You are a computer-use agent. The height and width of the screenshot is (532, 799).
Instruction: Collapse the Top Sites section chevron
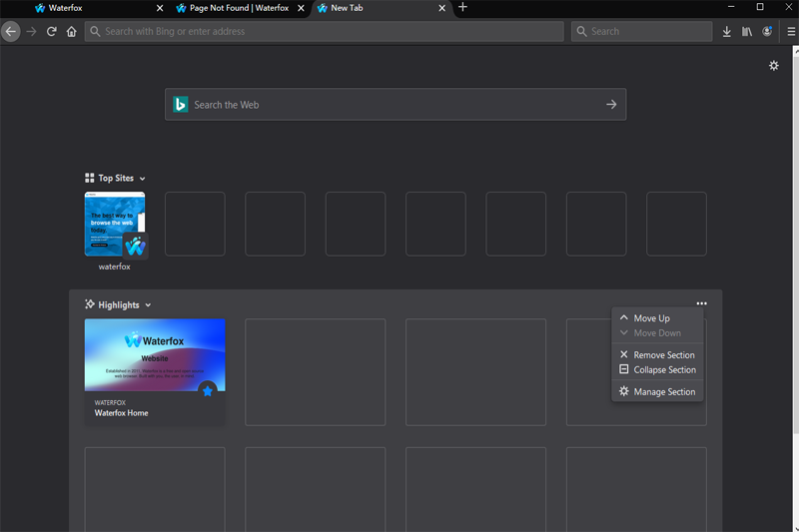[143, 179]
